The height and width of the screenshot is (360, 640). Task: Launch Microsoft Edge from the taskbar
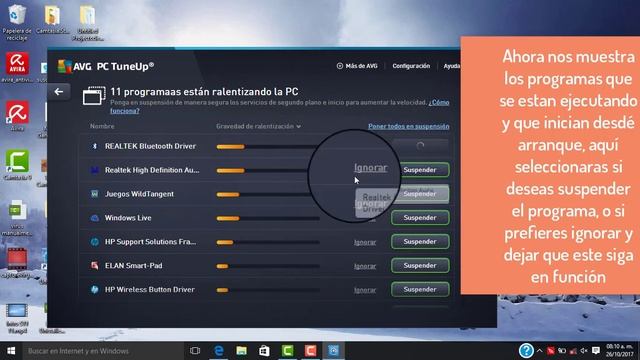tap(219, 351)
